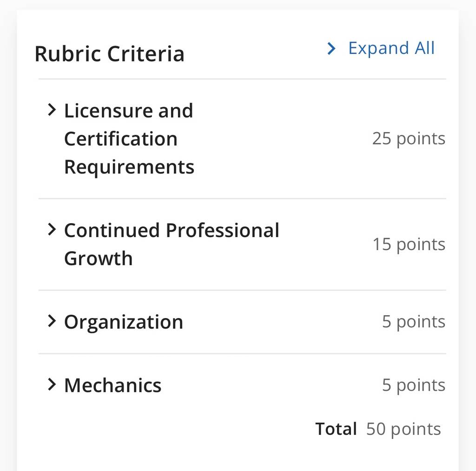Click the word Growth in second criterion

tap(99, 259)
